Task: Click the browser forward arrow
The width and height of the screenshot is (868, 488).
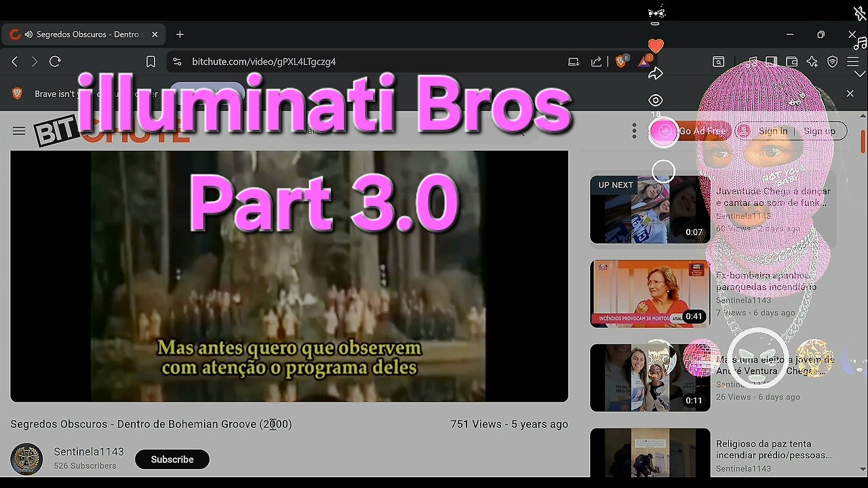Action: (x=35, y=62)
